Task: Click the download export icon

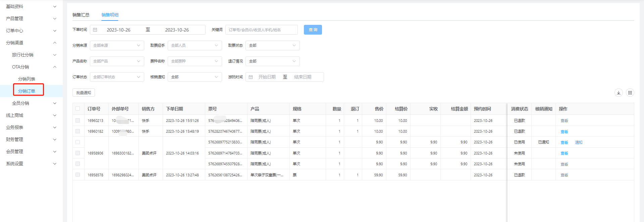Action: coord(619,93)
